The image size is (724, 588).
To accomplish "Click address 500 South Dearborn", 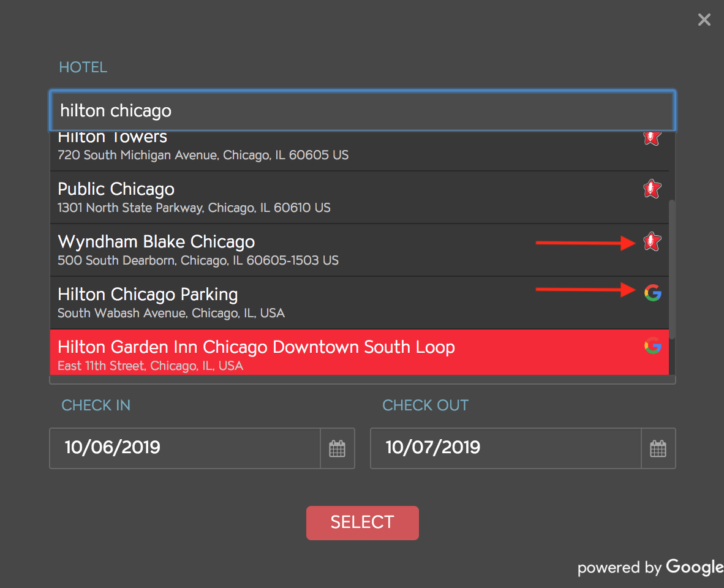I will point(198,260).
